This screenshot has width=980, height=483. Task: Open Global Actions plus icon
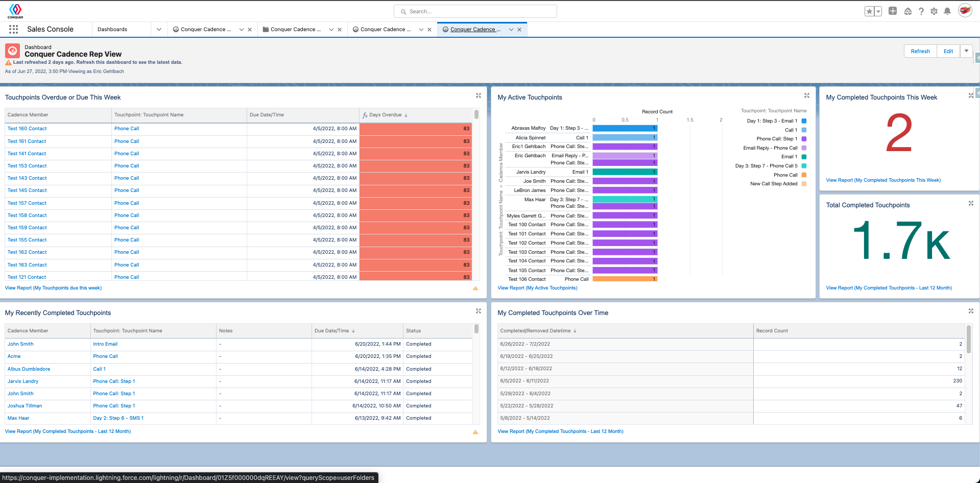(893, 11)
